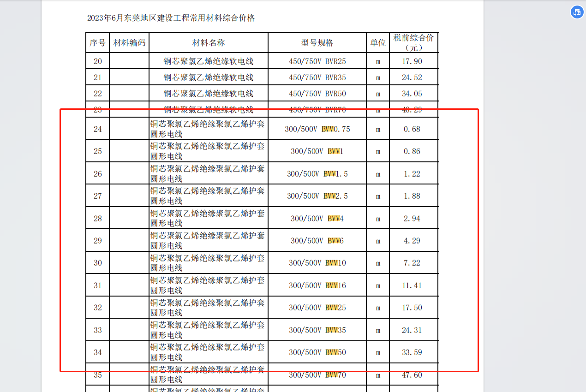
Task: Click the price 1.88
Action: pos(412,196)
